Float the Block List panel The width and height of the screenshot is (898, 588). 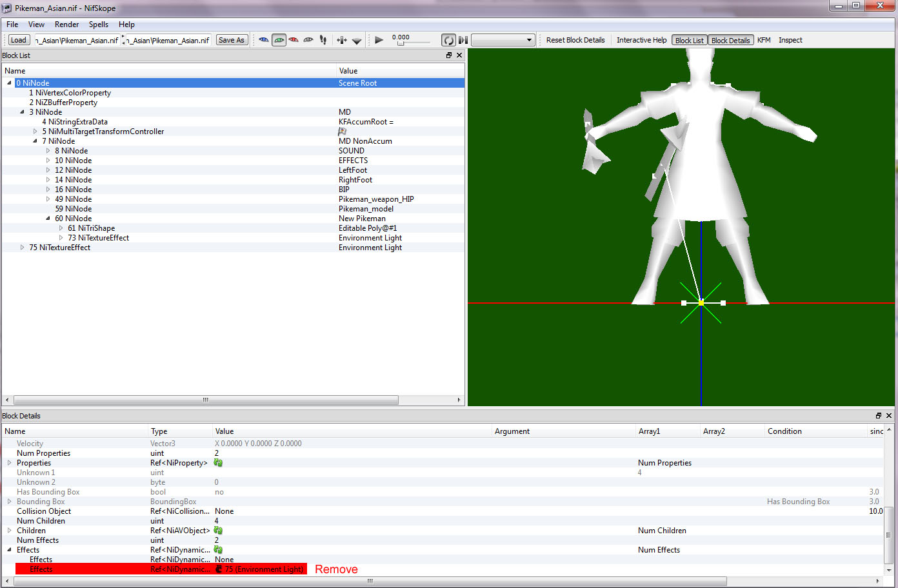click(x=449, y=55)
